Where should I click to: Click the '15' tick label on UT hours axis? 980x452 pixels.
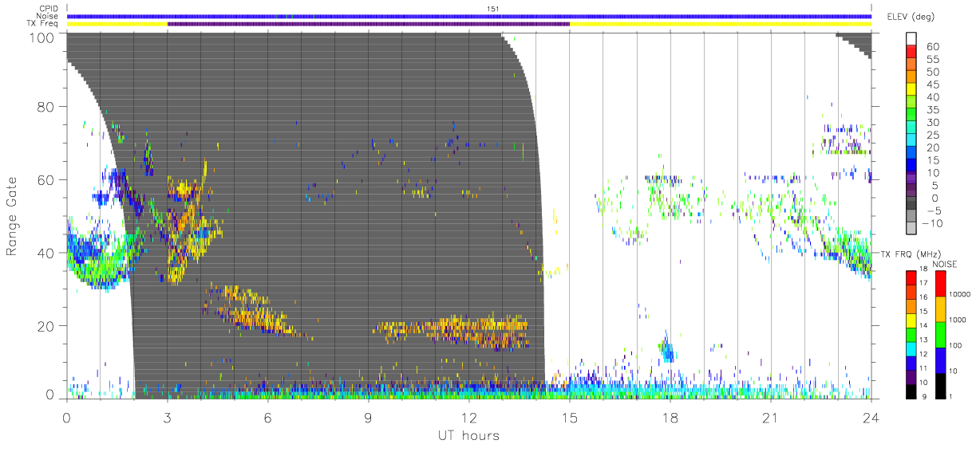(x=569, y=418)
